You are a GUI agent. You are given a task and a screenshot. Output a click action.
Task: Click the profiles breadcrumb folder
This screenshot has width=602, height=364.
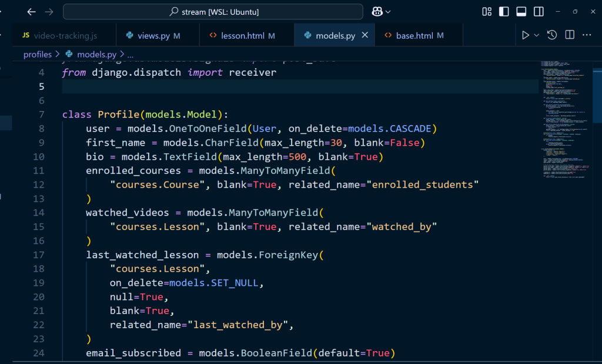[x=38, y=54]
